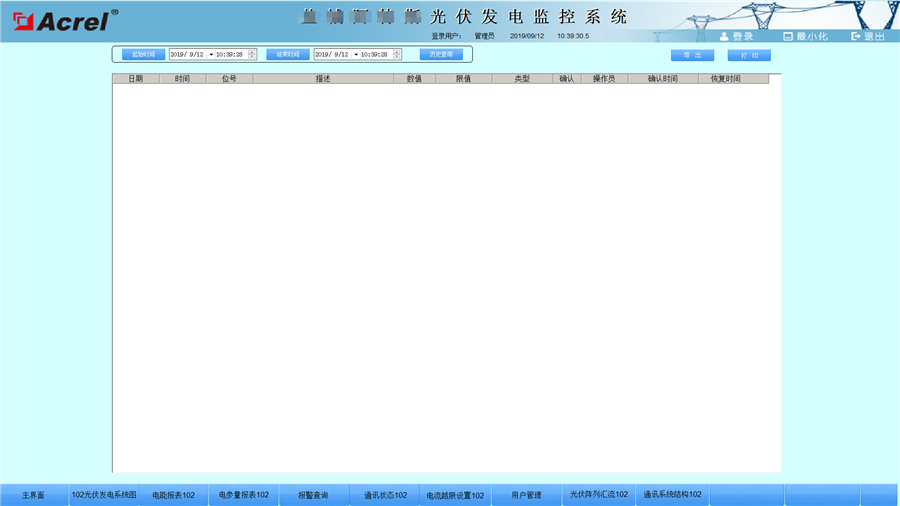The width and height of the screenshot is (900, 506).
Task: Go to the 主界面 main screen tab
Action: pos(34,495)
